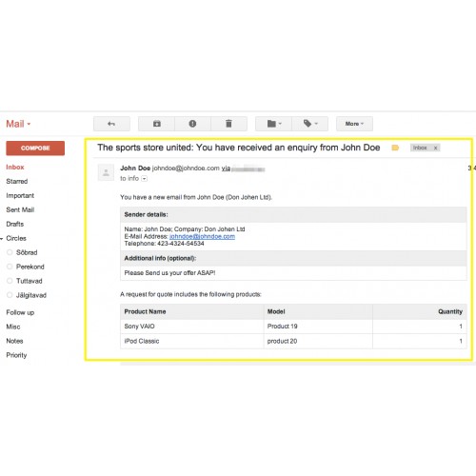Open the Mail dropdown menu
Screen dimensions: 476x476
(18, 124)
